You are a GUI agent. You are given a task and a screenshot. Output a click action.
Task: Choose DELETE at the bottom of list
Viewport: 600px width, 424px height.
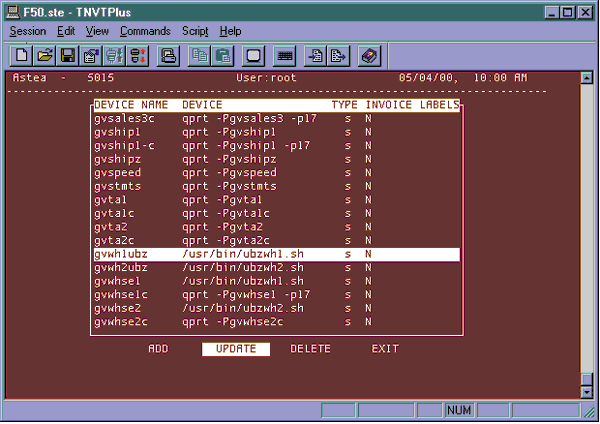coord(310,349)
